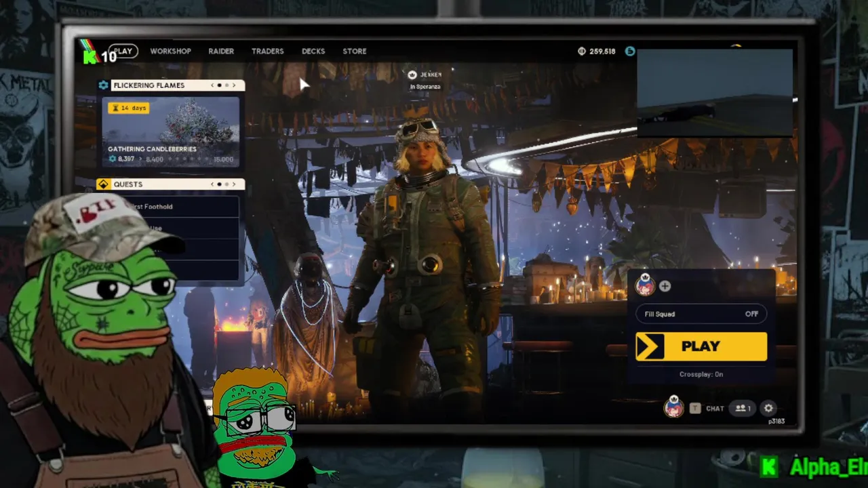Image resolution: width=868 pixels, height=488 pixels.
Task: Click the picture-in-picture video overlay
Action: pos(715,93)
